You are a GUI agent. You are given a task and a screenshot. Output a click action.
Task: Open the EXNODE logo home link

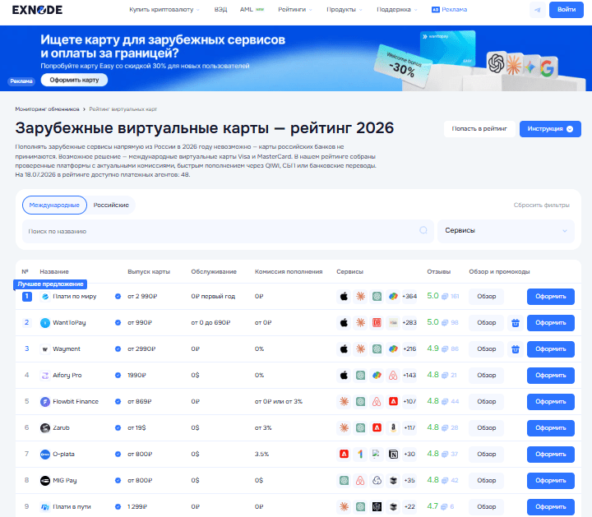click(x=37, y=10)
